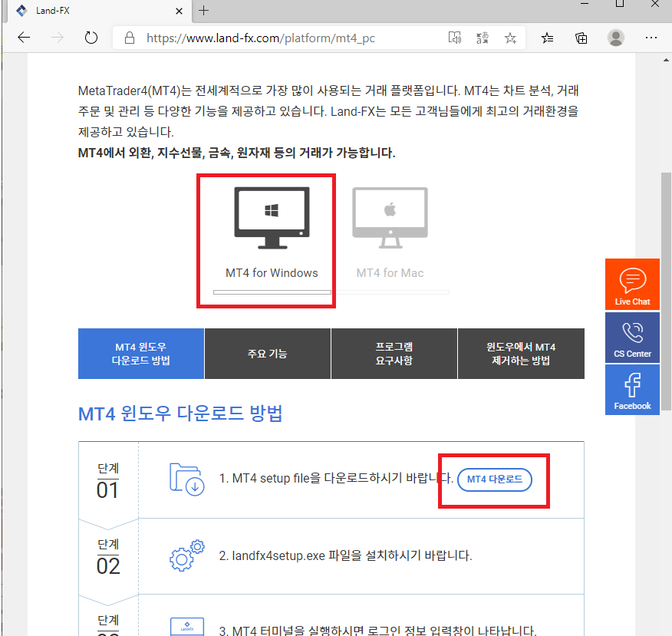Click the scrollbar up arrow
Viewport: 672px width, 636px height.
tap(666, 61)
